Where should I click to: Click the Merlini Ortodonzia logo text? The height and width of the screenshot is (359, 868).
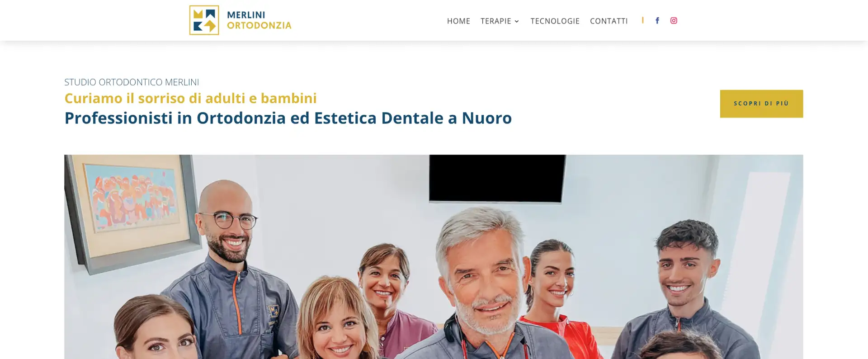(259, 20)
